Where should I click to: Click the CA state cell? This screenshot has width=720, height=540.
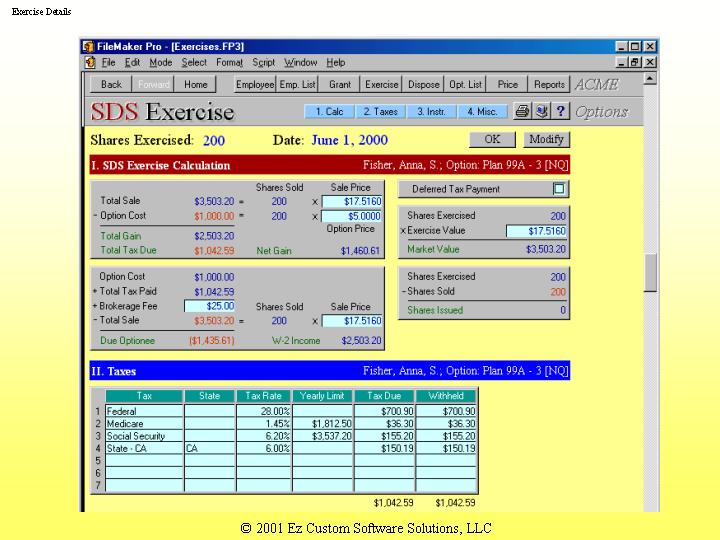[209, 448]
